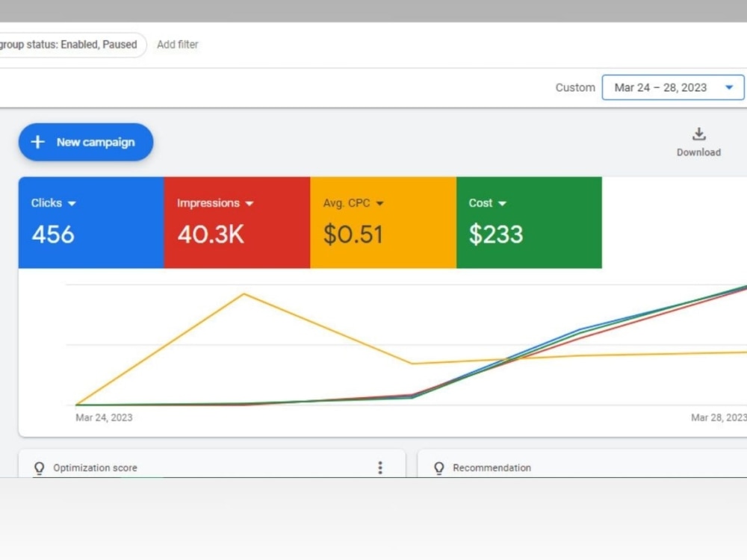Click the plus icon in New campaign
Screen dimensions: 747x560
point(37,142)
